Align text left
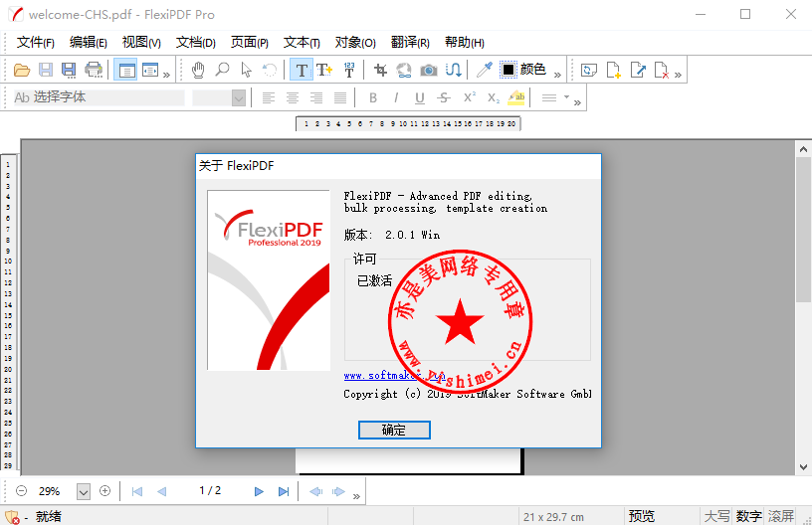The height and width of the screenshot is (525, 812). pos(269,97)
